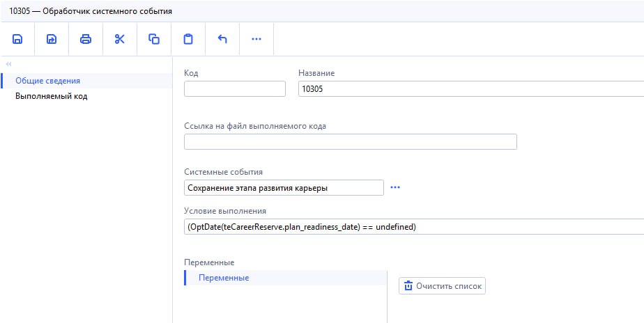Open system events picker via three-dot button

coord(396,188)
